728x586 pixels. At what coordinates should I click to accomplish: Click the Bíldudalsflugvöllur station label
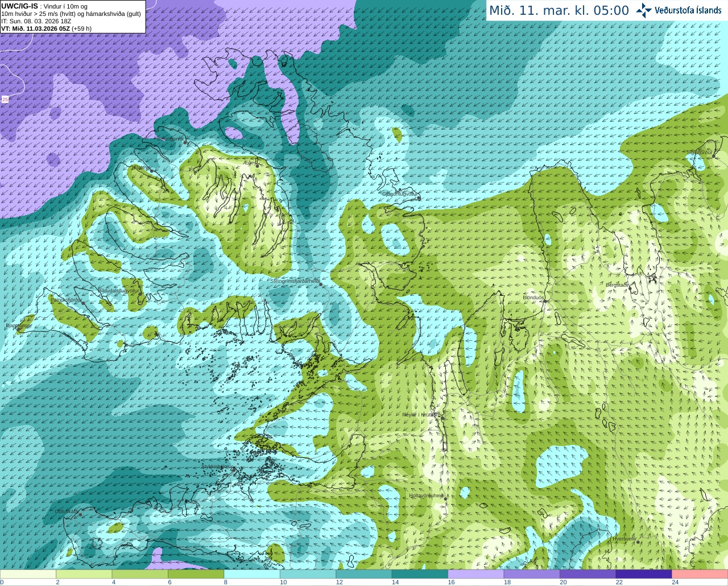coord(118,290)
